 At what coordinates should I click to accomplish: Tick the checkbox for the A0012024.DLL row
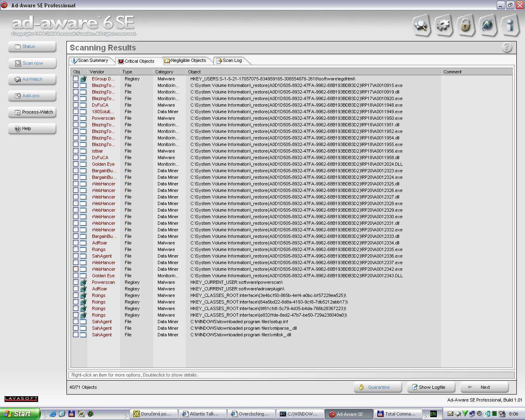click(x=75, y=164)
